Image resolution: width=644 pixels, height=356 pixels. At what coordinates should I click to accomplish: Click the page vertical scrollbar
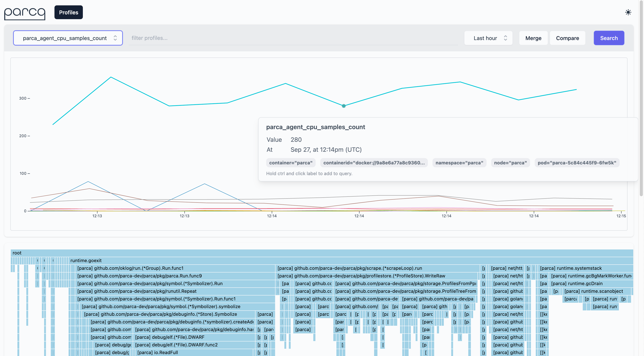[641, 99]
